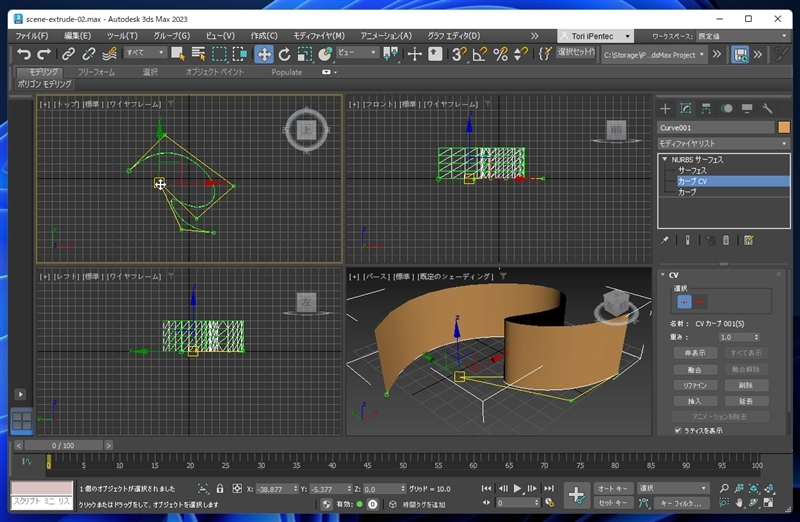Activate the Select and Move tool
Viewport: 800px width, 522px height.
pyautogui.click(x=264, y=54)
